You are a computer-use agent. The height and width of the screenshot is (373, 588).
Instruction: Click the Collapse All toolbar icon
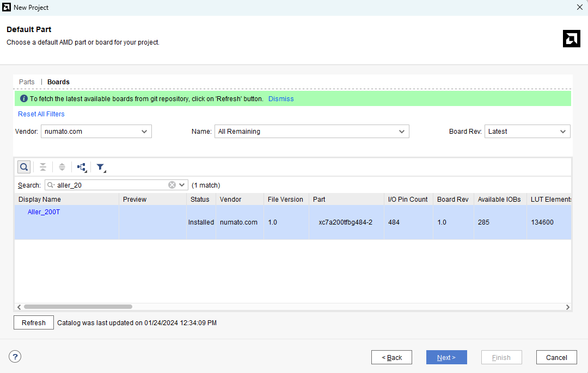[43, 167]
